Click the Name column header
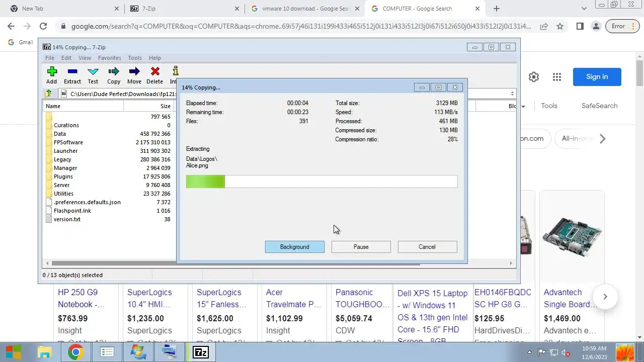Screen dimensions: 644x362 pos(84,106)
